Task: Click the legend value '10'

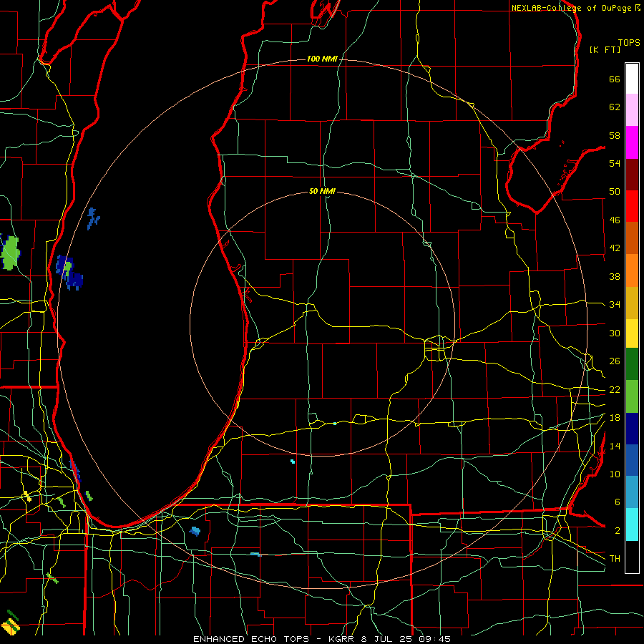Action: click(615, 474)
